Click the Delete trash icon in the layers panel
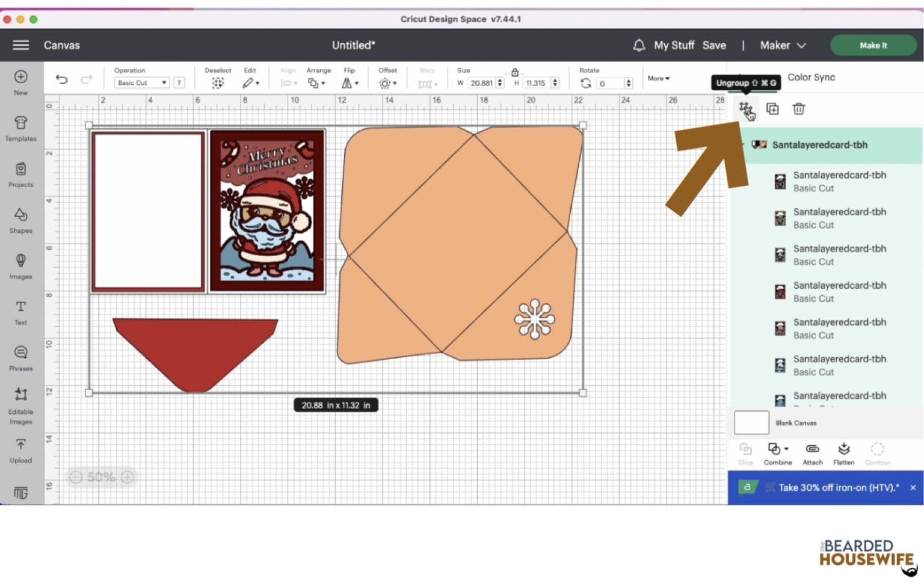 tap(799, 109)
